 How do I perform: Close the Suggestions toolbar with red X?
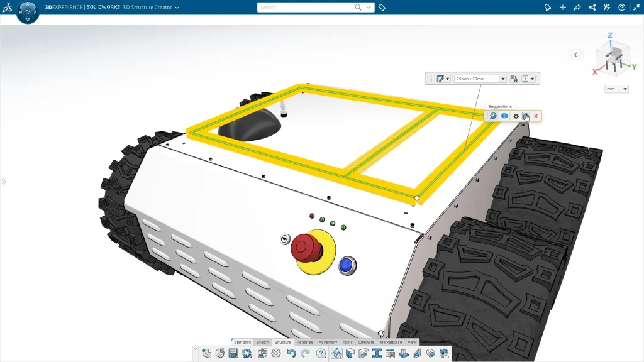(536, 116)
